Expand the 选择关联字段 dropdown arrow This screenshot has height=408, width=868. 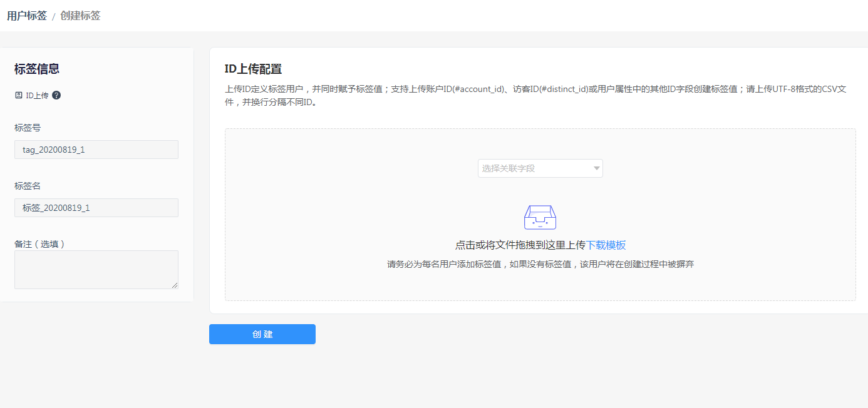596,168
